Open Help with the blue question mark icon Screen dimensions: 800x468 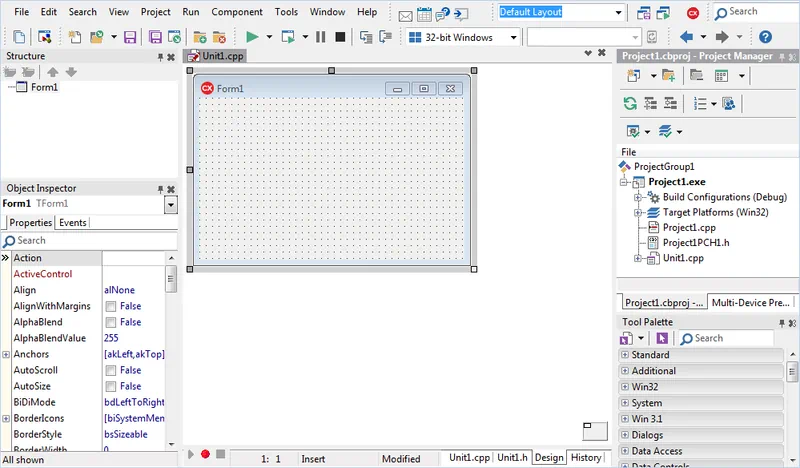pos(765,37)
